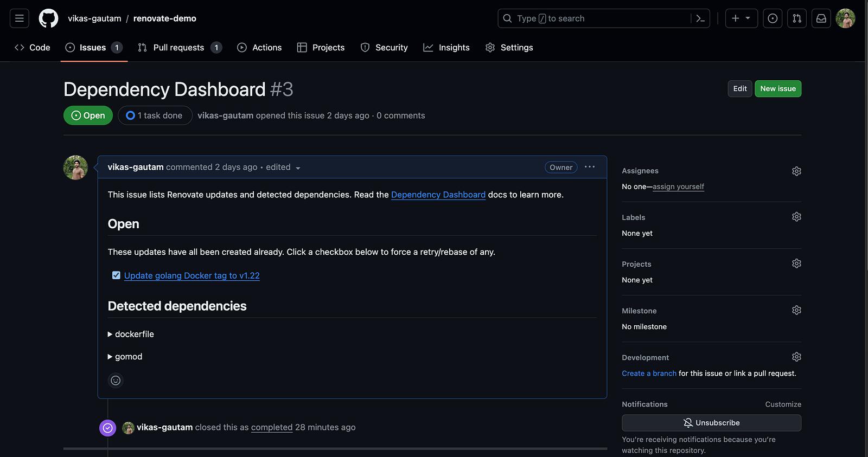The width and height of the screenshot is (868, 457).
Task: Open the global issues icon in header
Action: pos(773,18)
